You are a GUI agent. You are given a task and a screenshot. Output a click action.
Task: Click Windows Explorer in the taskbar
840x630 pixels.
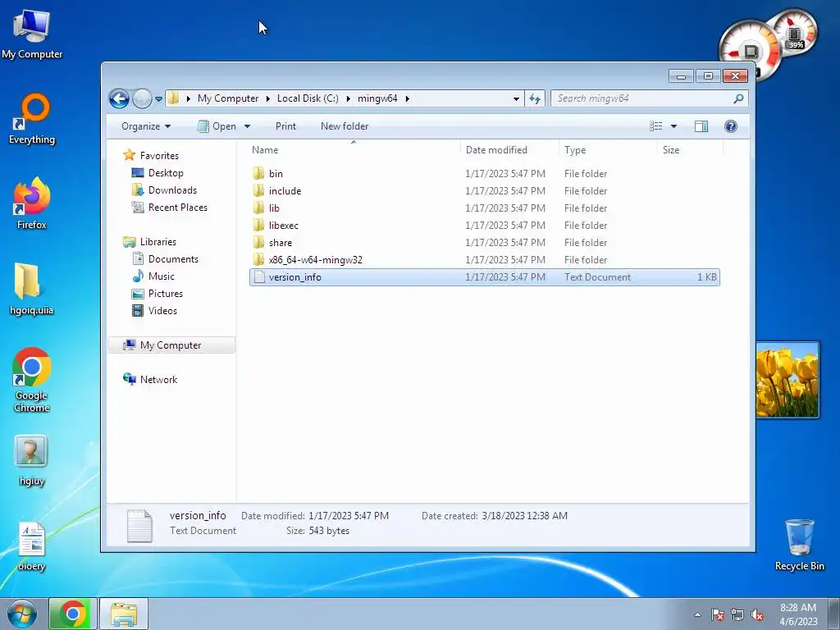124,614
